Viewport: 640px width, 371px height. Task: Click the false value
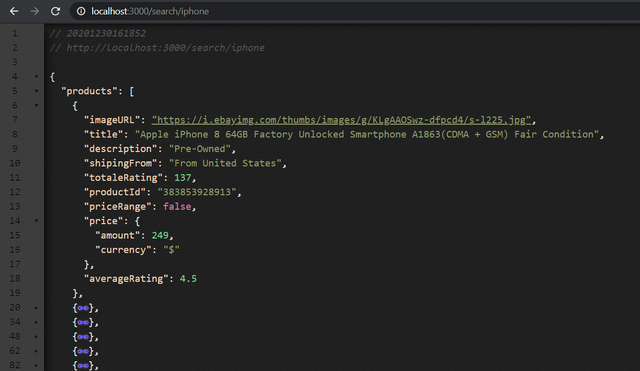pos(177,207)
